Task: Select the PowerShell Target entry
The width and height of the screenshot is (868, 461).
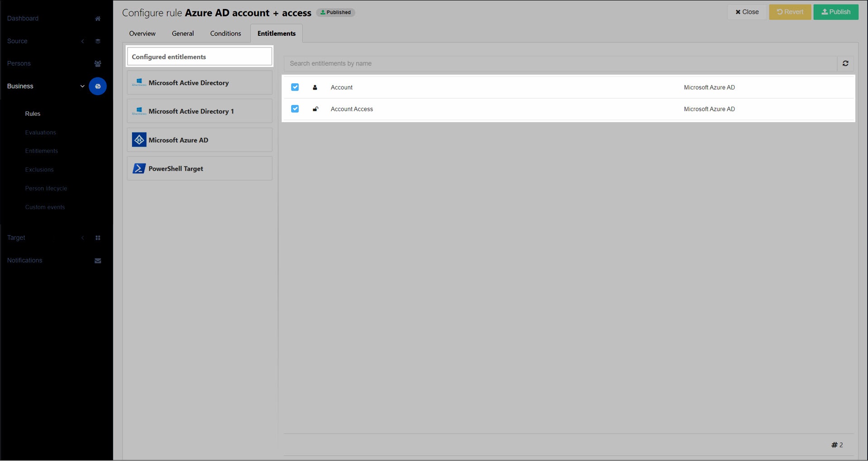Action: coord(200,169)
